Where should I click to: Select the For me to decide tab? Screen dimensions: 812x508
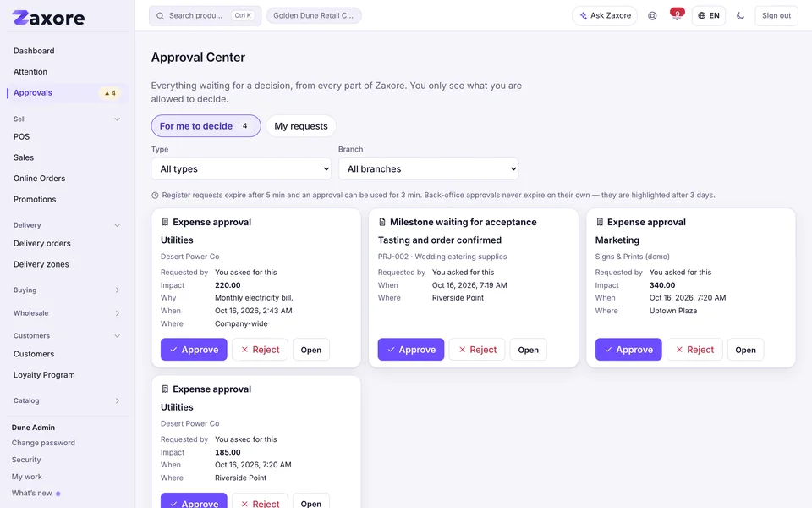(x=206, y=126)
